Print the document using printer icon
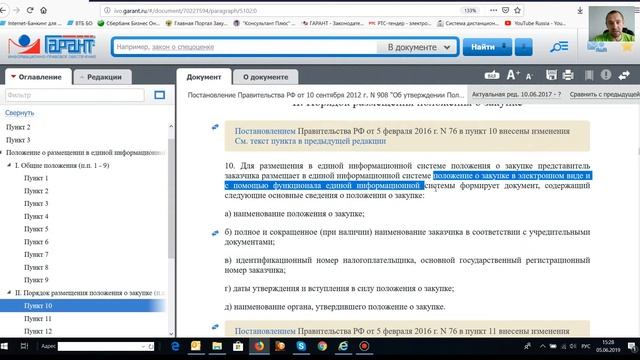Screen dimensions: 640x360 568,75
